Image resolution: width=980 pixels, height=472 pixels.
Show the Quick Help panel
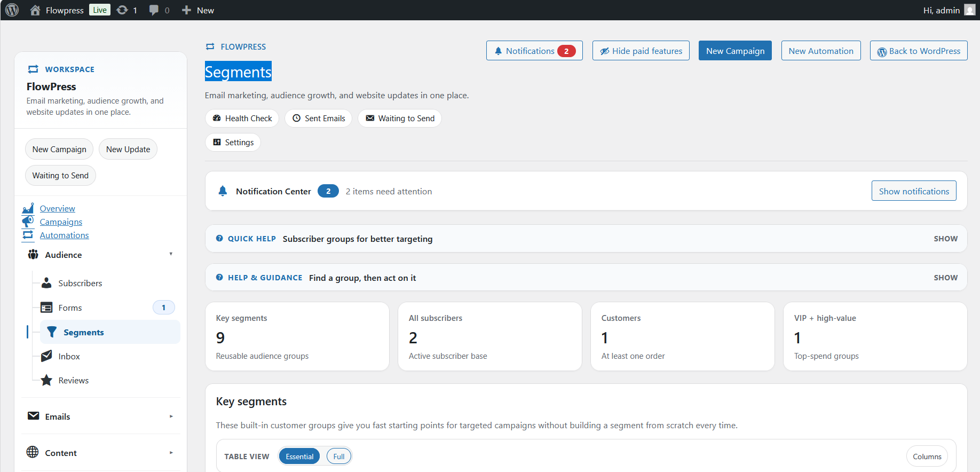tap(945, 239)
